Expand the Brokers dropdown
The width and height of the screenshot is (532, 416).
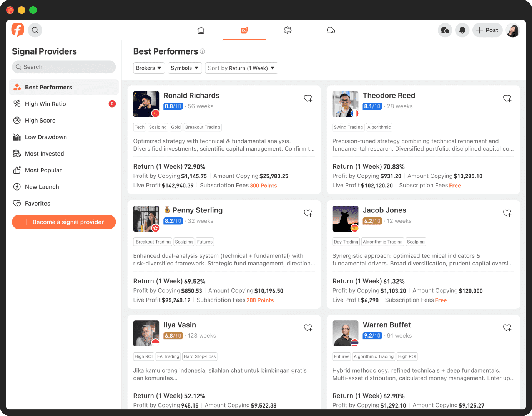tap(149, 68)
